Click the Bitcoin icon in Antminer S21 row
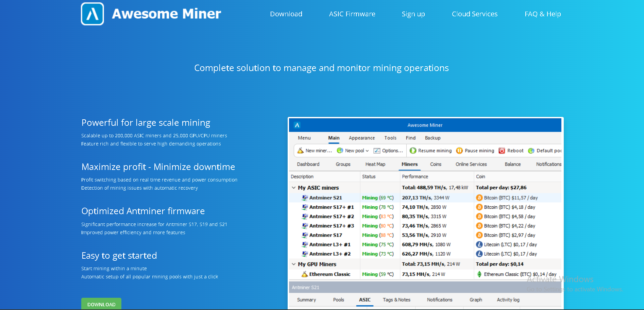Image resolution: width=644 pixels, height=310 pixels. click(479, 198)
